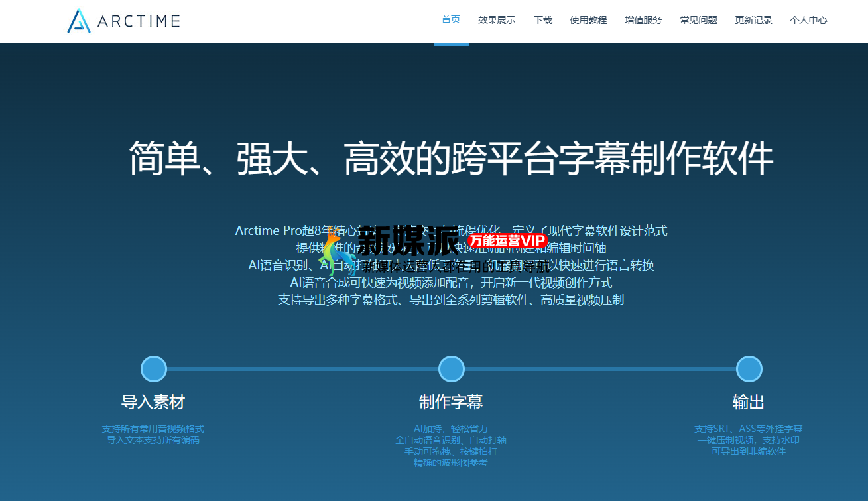
Task: Click the main headline 简单、强大、高效的跨平台字幕制作软件
Action: (x=451, y=158)
